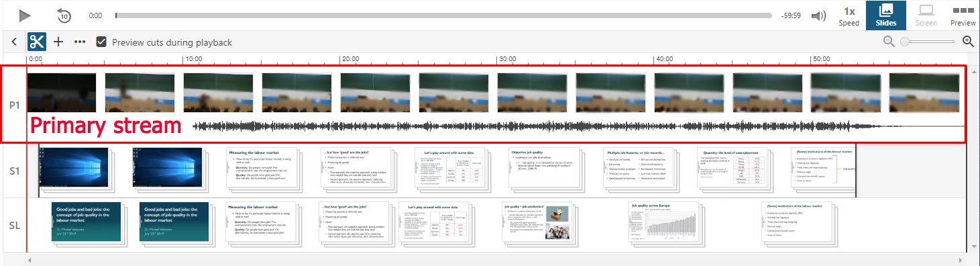Screen dimensions: 980x266
Task: Open the three-dots more options menu
Action: click(x=80, y=42)
